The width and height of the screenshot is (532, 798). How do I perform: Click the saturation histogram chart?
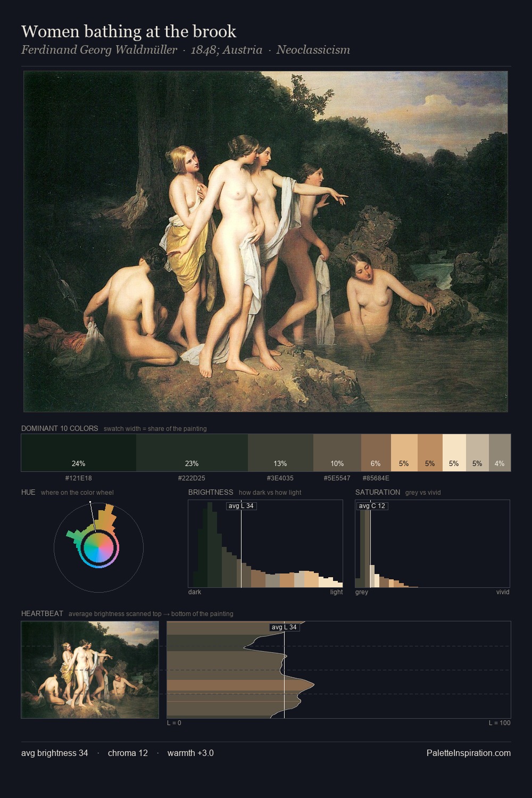pos(433,544)
